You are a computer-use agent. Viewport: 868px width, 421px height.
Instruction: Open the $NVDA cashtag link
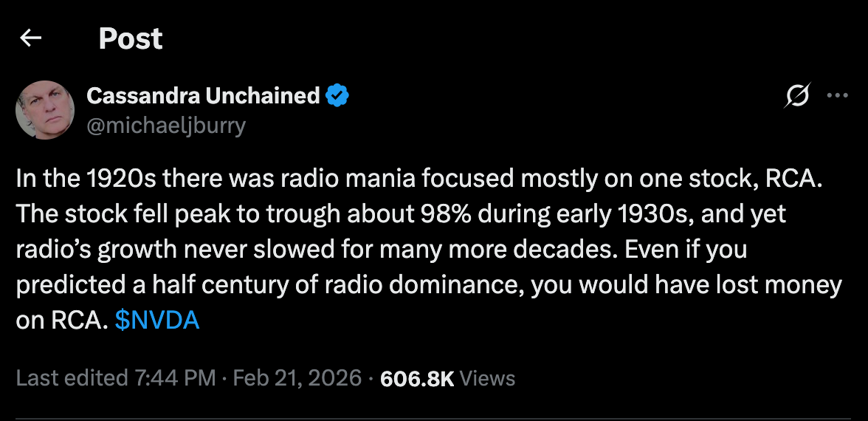pyautogui.click(x=157, y=321)
